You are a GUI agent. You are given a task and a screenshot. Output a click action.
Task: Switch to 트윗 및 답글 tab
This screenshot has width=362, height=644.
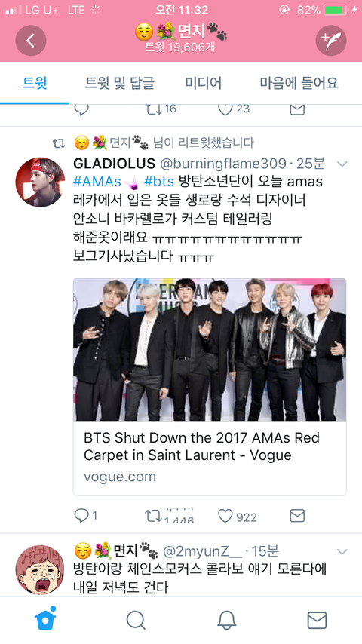tap(120, 82)
